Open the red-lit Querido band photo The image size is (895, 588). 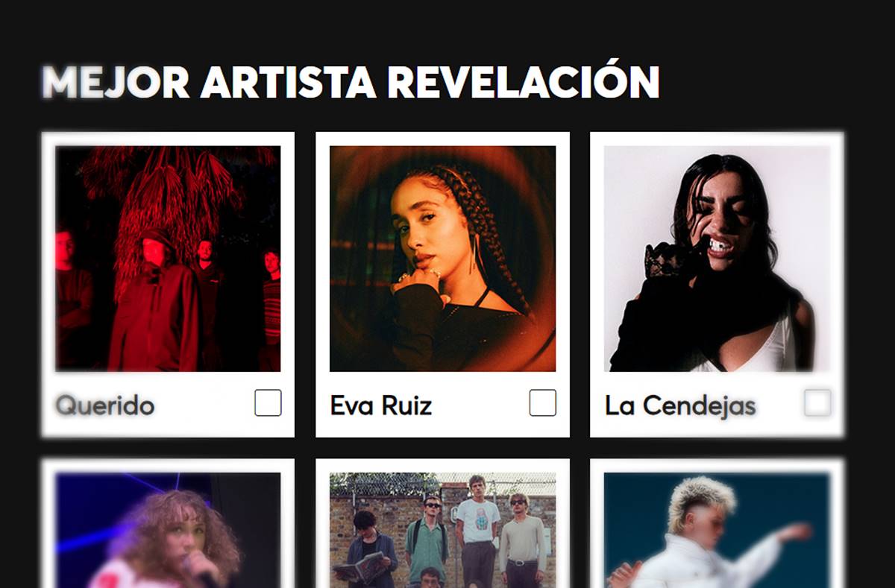[x=168, y=259]
